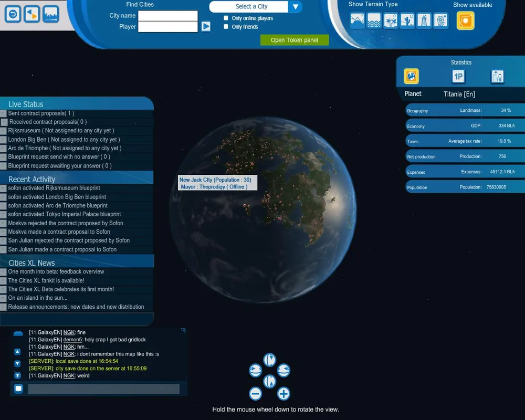
Task: Open The Cities XL fankit news link
Action: pos(46,280)
